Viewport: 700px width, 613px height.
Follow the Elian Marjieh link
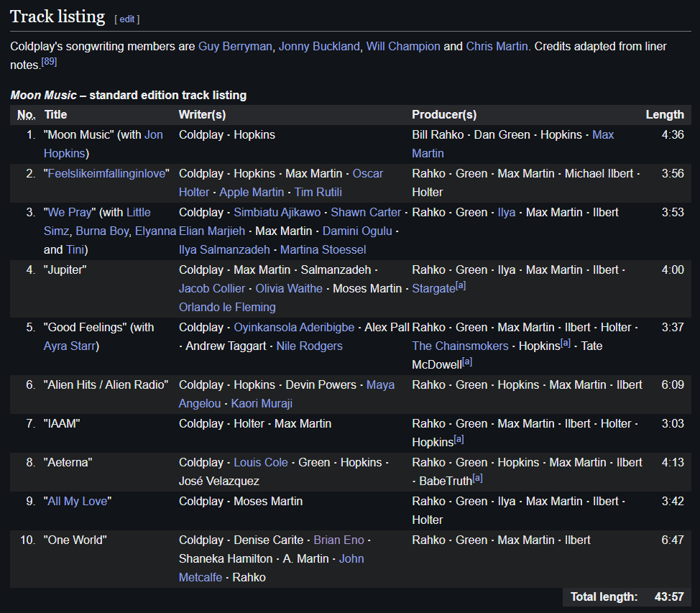[212, 231]
